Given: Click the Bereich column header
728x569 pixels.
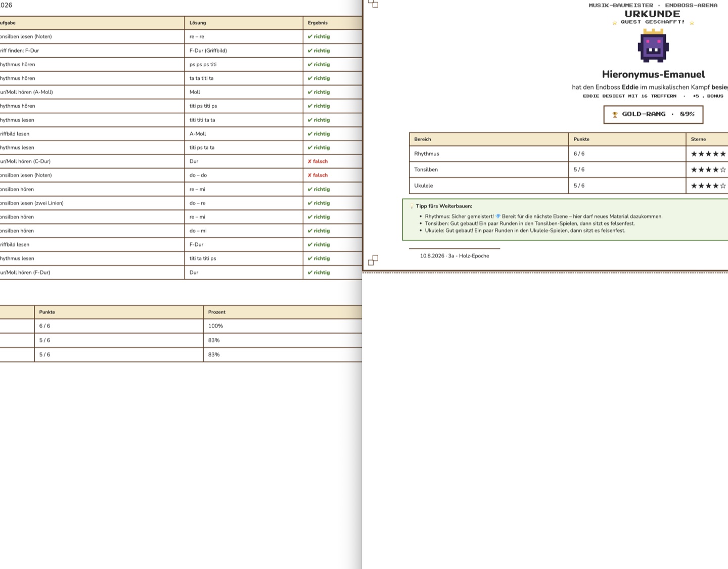Looking at the screenshot, I should pyautogui.click(x=489, y=139).
